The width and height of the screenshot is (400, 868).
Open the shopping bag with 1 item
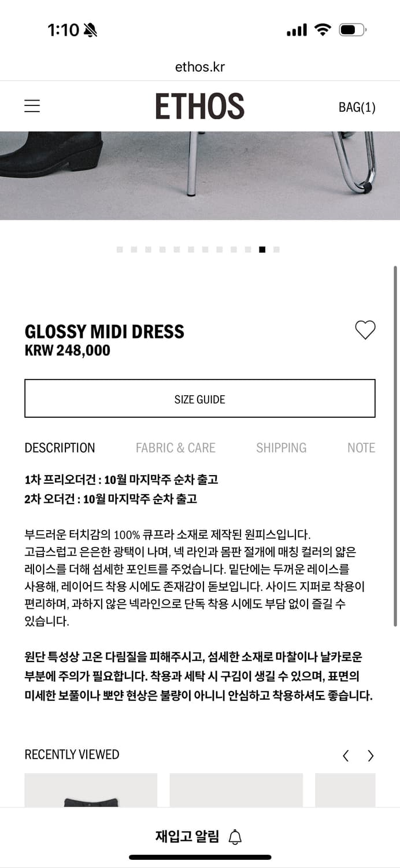pyautogui.click(x=357, y=107)
